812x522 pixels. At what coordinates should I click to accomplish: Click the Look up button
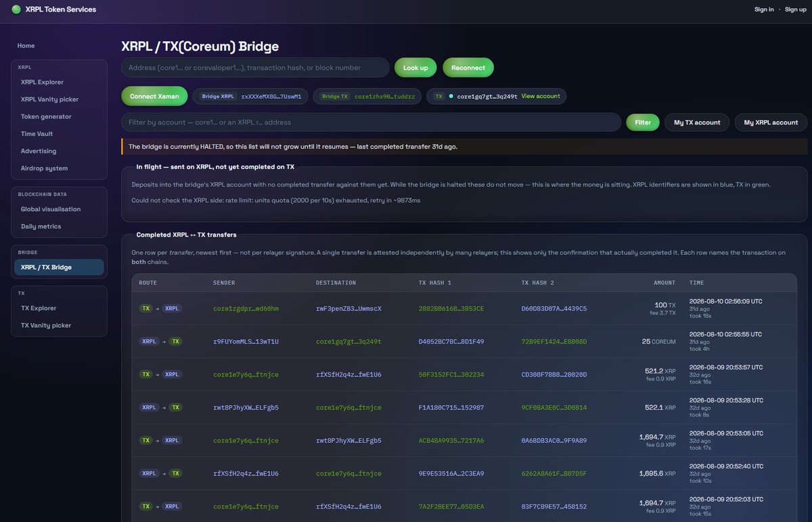point(415,68)
